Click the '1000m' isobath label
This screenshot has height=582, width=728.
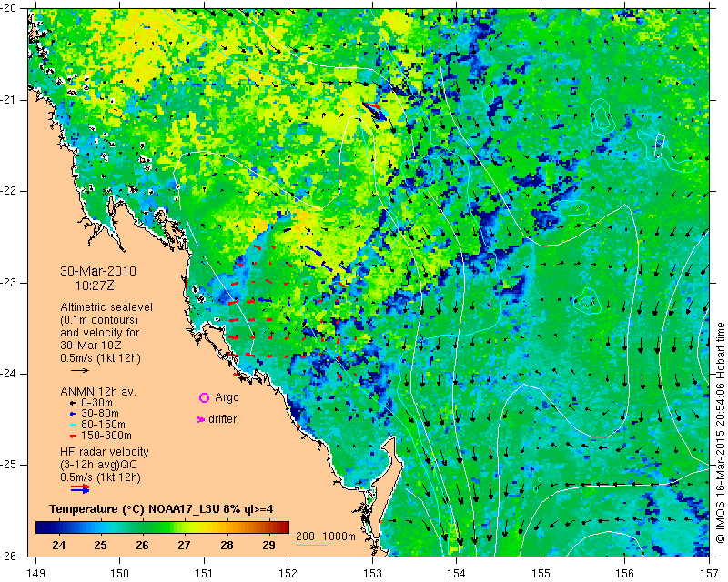click(339, 537)
